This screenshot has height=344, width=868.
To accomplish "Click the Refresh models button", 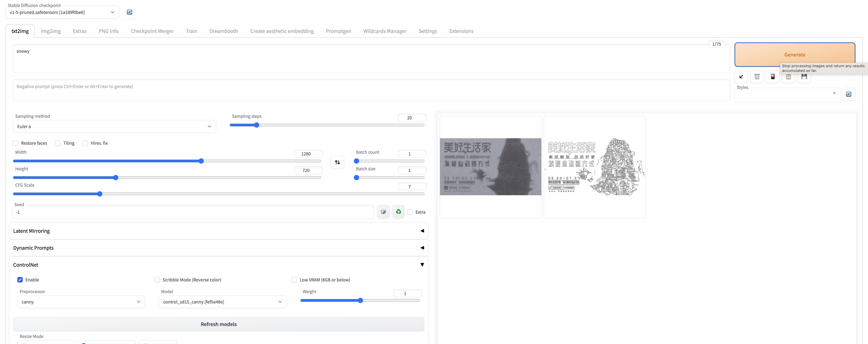I will click(218, 324).
